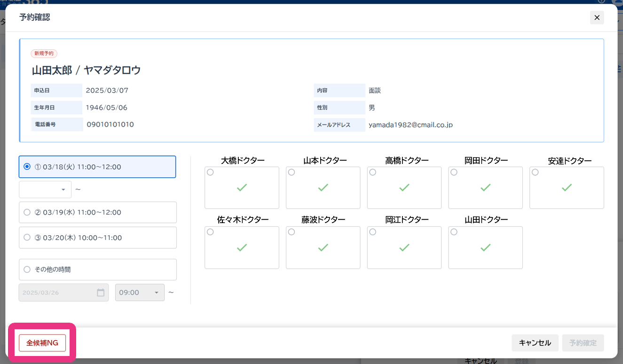Image resolution: width=623 pixels, height=364 pixels.
Task: Click the checkmark in 藤波ドクター card
Action: click(323, 248)
